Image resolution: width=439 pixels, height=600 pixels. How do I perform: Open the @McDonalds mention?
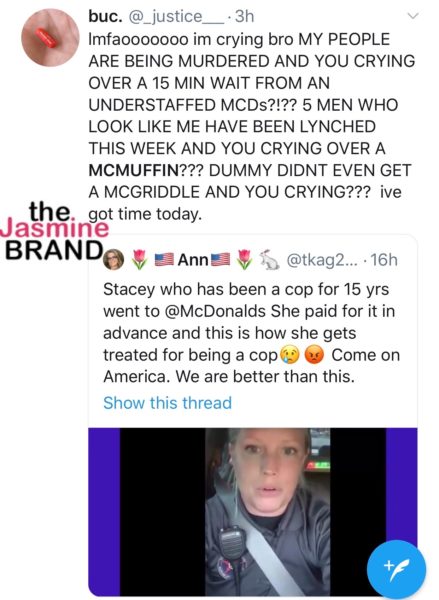215,311
